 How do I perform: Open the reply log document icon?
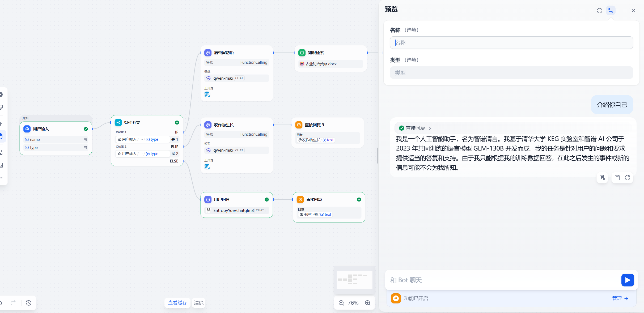coord(602,178)
